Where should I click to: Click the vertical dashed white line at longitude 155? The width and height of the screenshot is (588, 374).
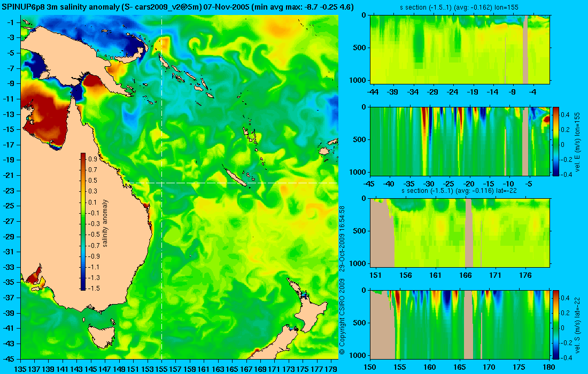[161, 188]
